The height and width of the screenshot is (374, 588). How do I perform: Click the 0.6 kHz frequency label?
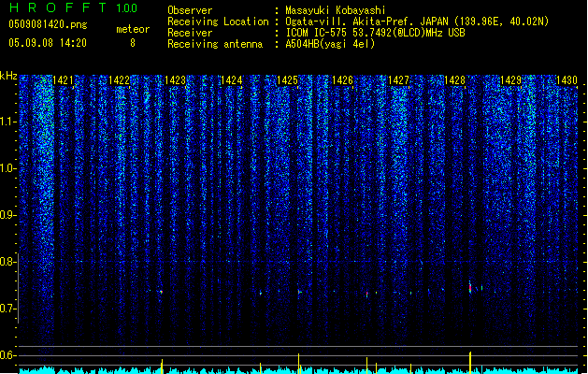point(7,355)
